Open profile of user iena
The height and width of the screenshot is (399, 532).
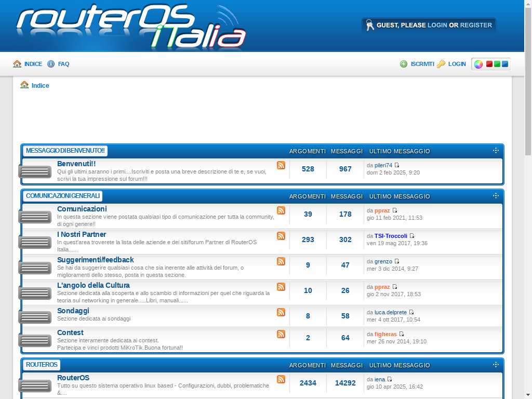pyautogui.click(x=380, y=379)
